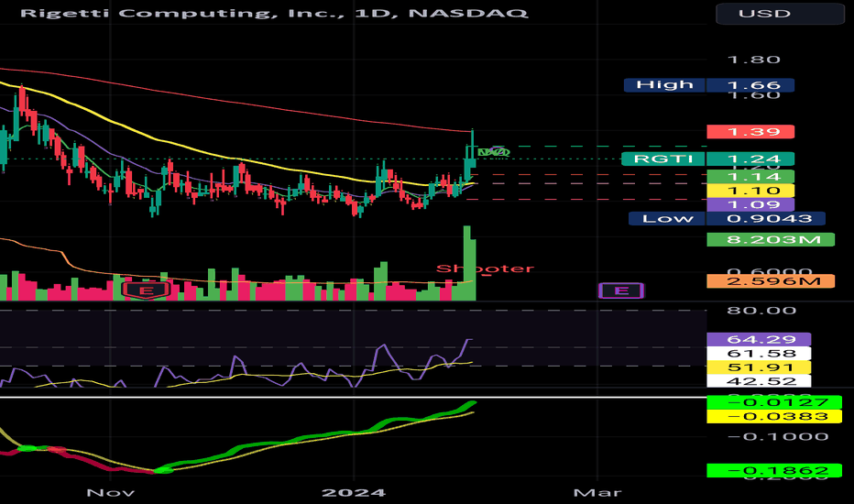Image resolution: width=854 pixels, height=504 pixels.
Task: Click the purple 64.29 RSI value label
Action: coord(758,339)
